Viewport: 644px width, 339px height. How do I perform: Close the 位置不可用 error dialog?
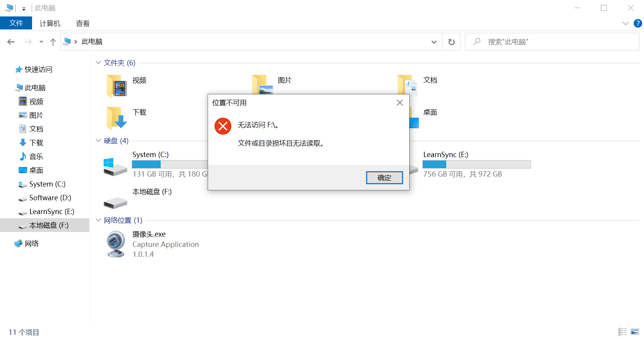click(400, 103)
